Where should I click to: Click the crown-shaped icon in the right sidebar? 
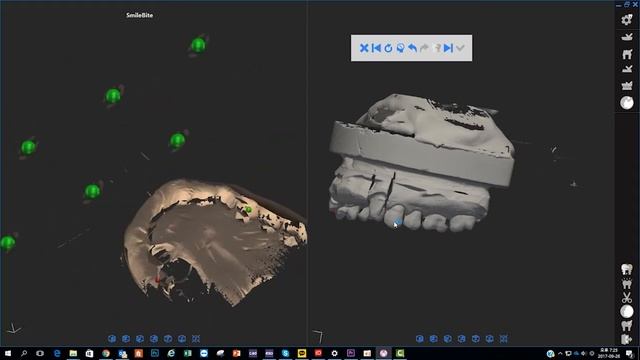pos(627,85)
